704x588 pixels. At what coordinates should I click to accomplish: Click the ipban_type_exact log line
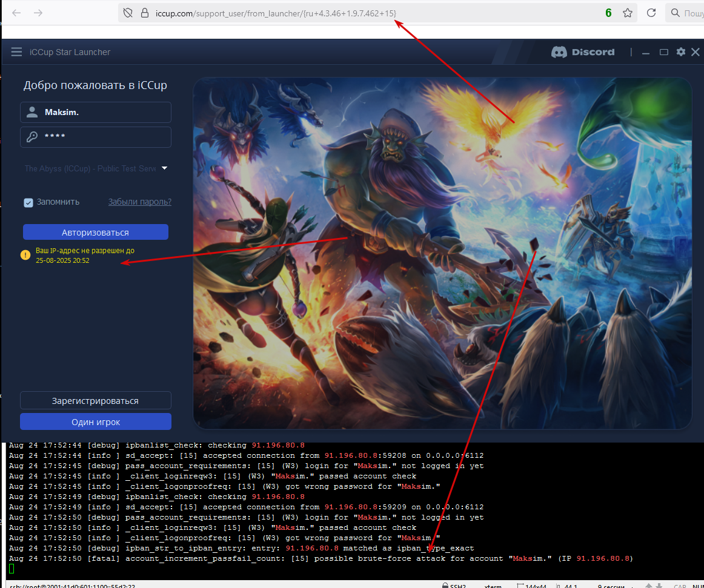[242, 548]
